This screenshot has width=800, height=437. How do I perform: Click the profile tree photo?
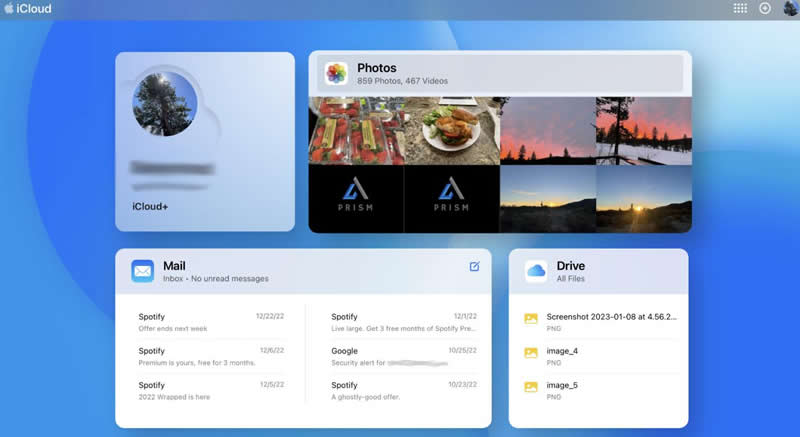coord(165,104)
